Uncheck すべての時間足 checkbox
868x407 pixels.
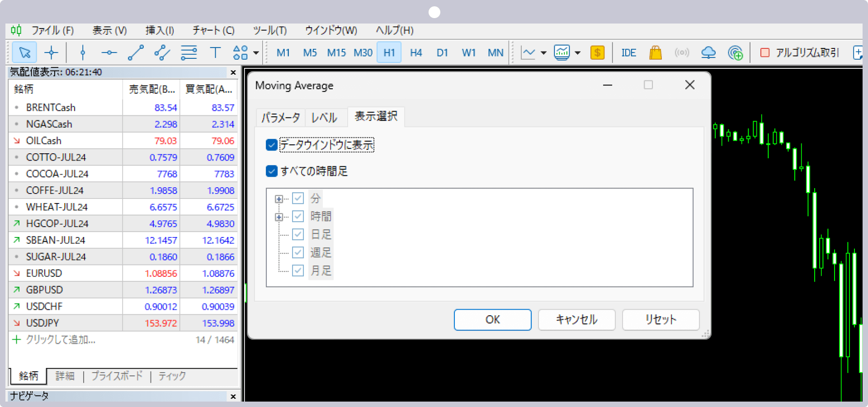point(272,171)
